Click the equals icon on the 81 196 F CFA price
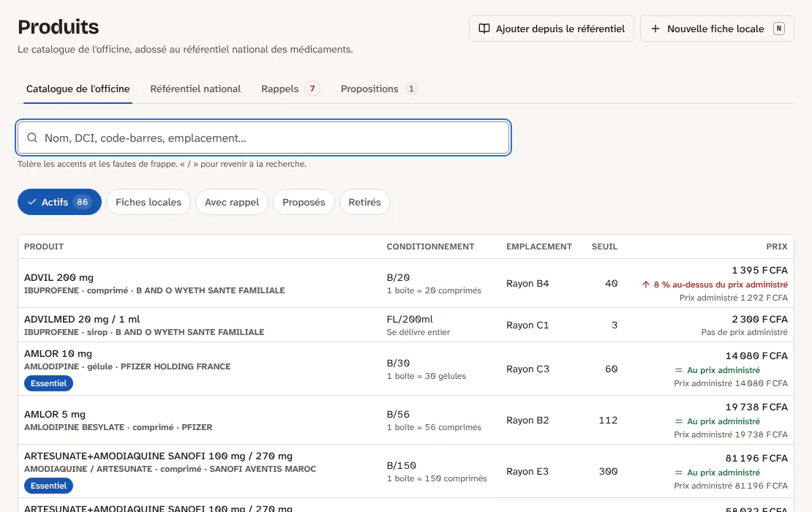 [678, 473]
